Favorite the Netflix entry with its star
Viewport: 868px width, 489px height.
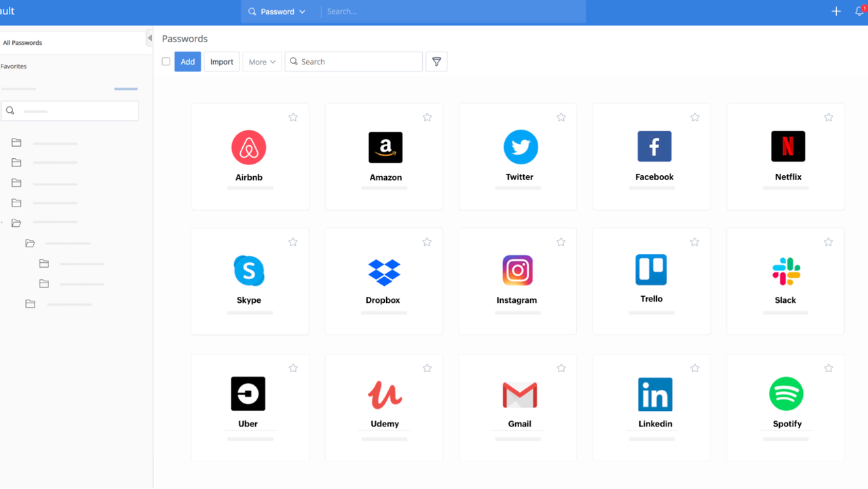828,117
